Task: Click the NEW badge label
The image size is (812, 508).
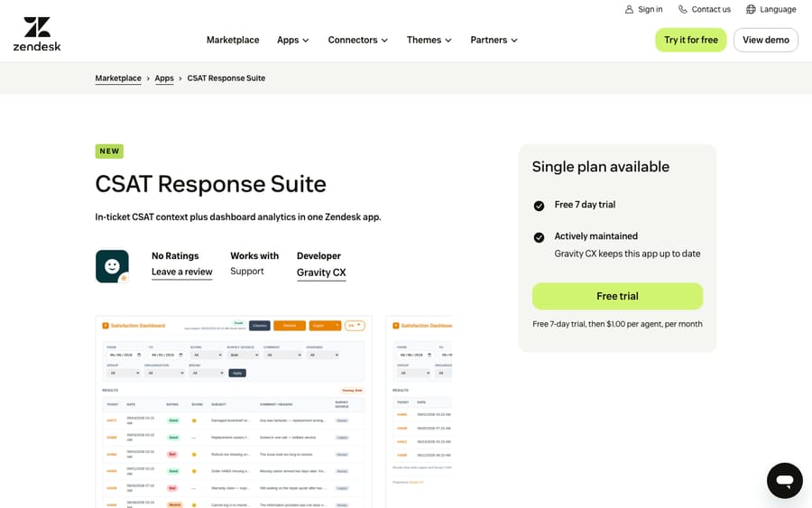Action: tap(109, 152)
